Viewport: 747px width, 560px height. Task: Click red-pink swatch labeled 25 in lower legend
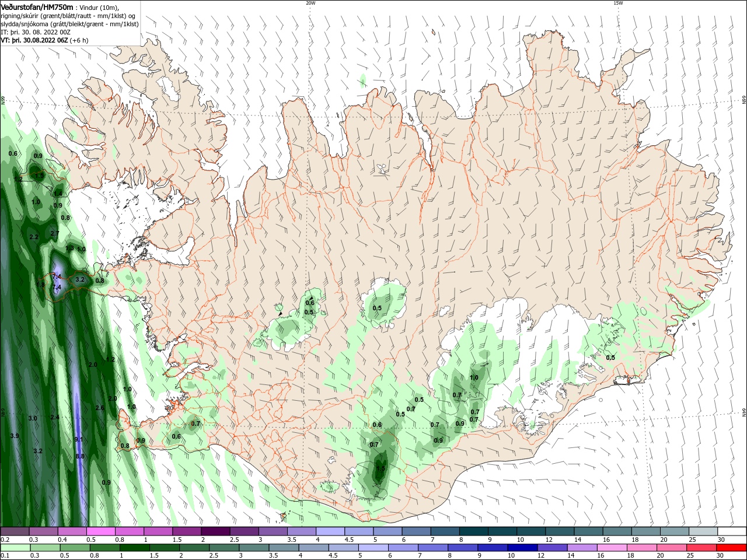tap(702, 548)
